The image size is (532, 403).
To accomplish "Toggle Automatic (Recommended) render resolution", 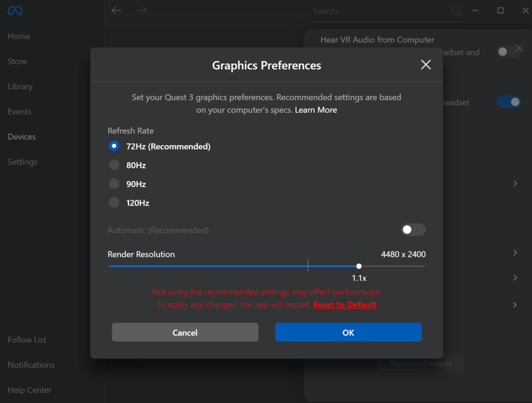I will (x=413, y=230).
